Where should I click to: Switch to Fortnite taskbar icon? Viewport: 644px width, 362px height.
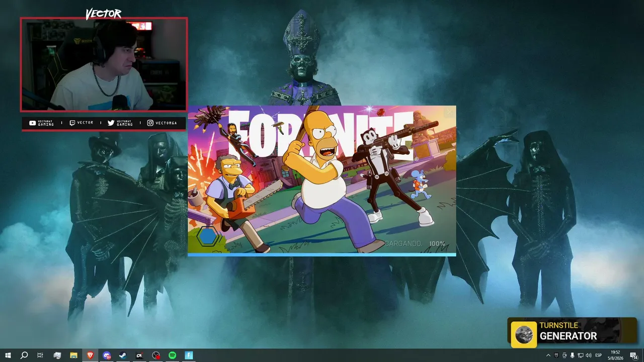(x=189, y=355)
